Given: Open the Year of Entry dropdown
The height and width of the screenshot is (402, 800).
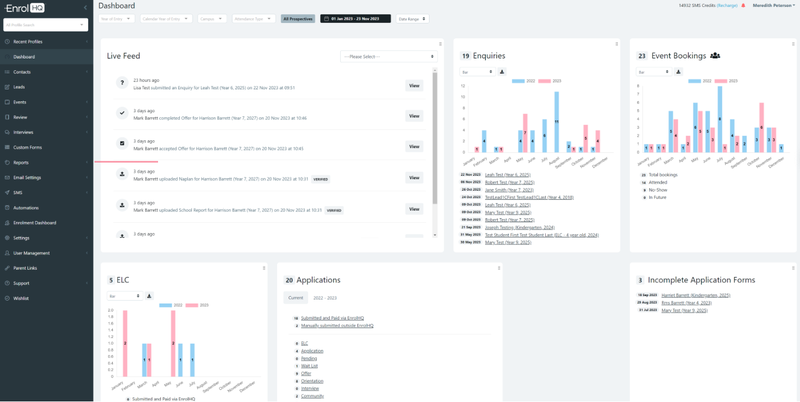Looking at the screenshot, I should (117, 18).
